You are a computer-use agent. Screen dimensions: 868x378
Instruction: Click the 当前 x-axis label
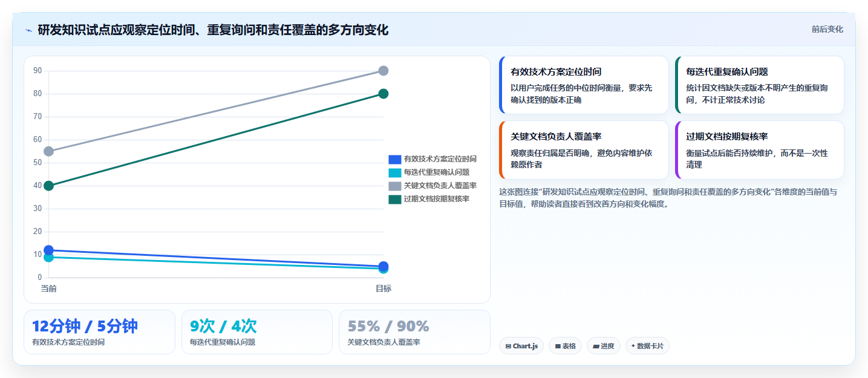tap(49, 288)
